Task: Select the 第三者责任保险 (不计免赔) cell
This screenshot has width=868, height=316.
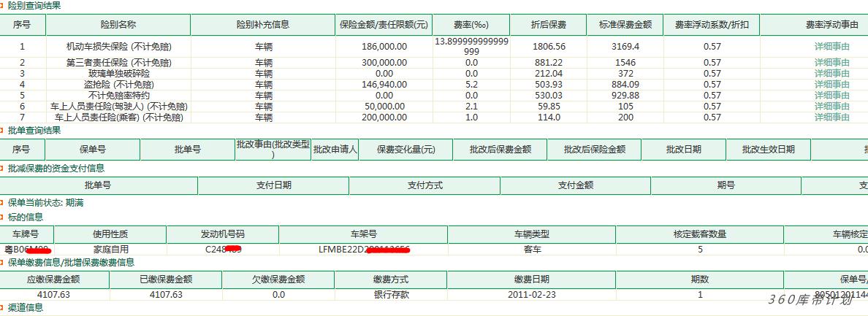Action: click(118, 63)
